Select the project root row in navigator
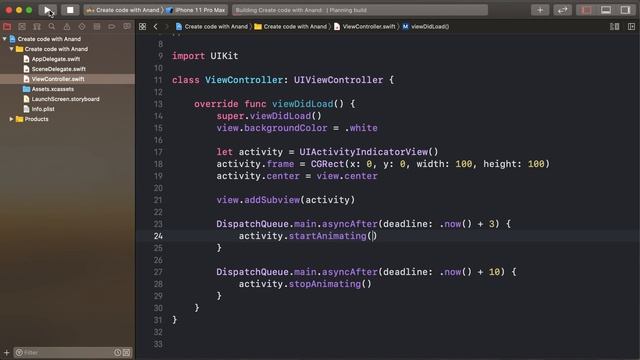 tap(67, 39)
